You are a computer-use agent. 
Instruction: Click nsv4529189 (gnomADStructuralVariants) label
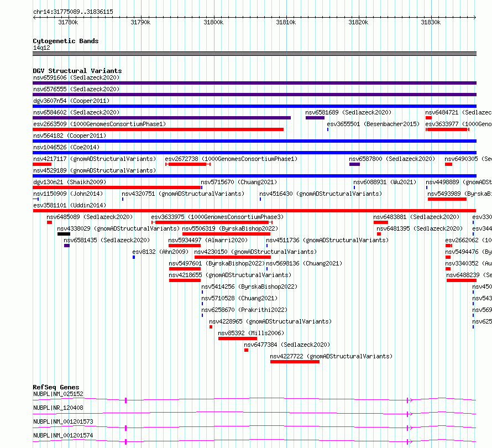tap(95, 170)
